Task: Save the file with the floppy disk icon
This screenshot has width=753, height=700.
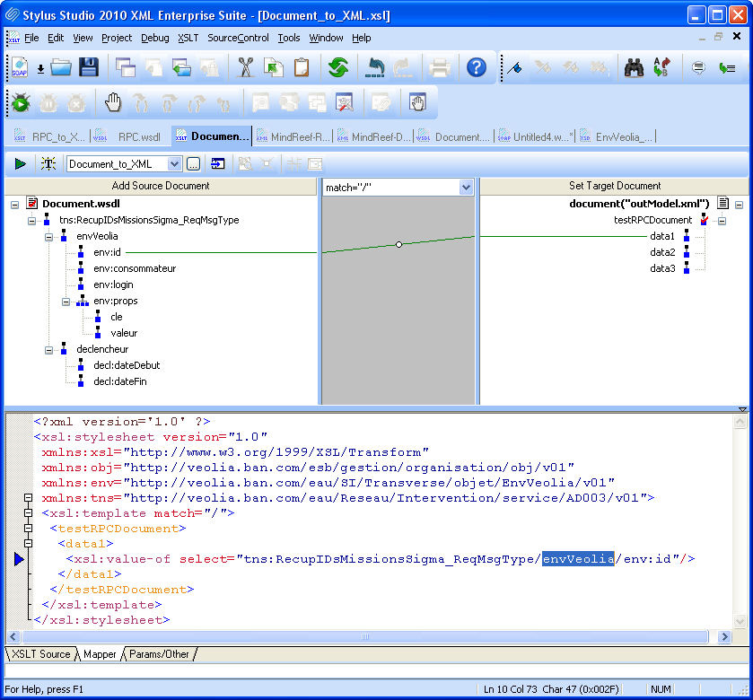Action: tap(88, 67)
